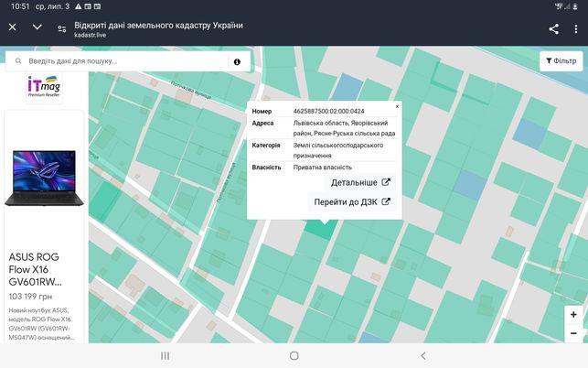Close the browser custom tab
Viewport: 588px width, 368px height.
click(x=13, y=27)
